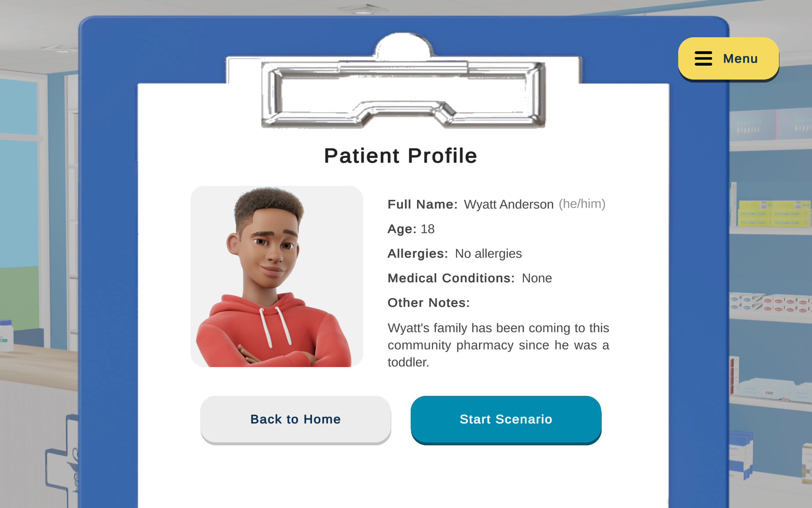Select the name Wyatt Anderson
The width and height of the screenshot is (812, 508).
tap(508, 204)
